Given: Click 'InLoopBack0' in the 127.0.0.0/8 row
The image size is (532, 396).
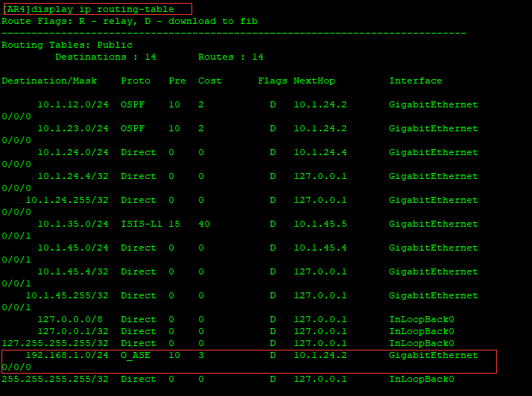Looking at the screenshot, I should coord(422,319).
